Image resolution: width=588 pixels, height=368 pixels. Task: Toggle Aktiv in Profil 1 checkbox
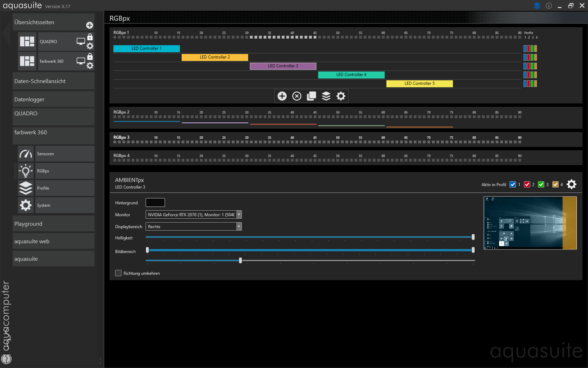pyautogui.click(x=513, y=184)
